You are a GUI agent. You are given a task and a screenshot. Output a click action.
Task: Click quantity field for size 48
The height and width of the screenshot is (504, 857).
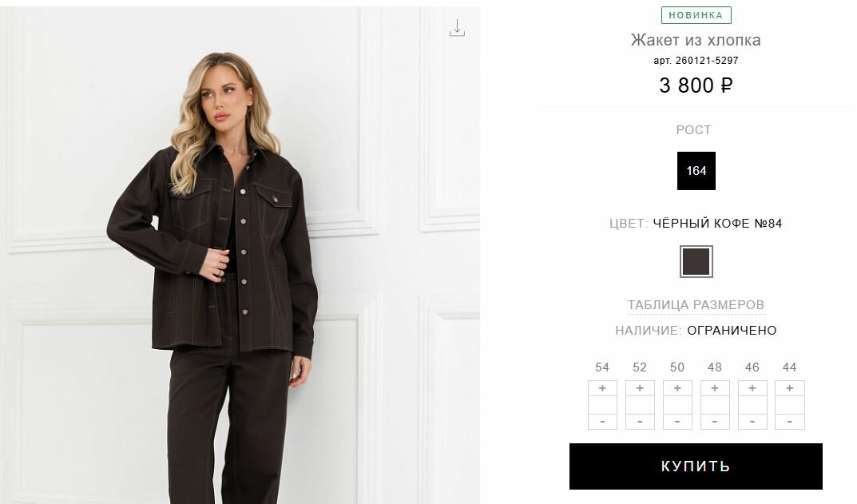click(715, 405)
